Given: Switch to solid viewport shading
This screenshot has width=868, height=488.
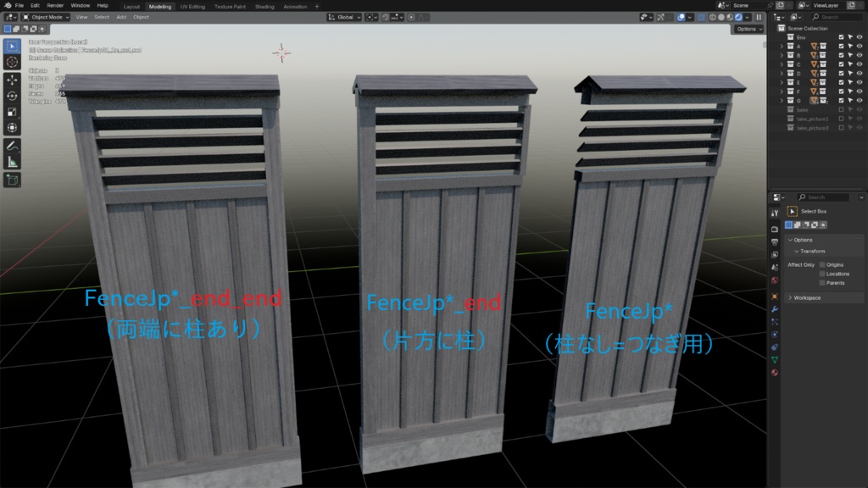Looking at the screenshot, I should [721, 17].
